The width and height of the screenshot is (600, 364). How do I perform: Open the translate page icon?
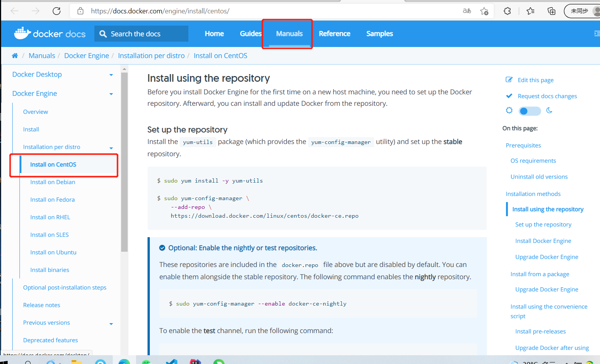pos(467,11)
